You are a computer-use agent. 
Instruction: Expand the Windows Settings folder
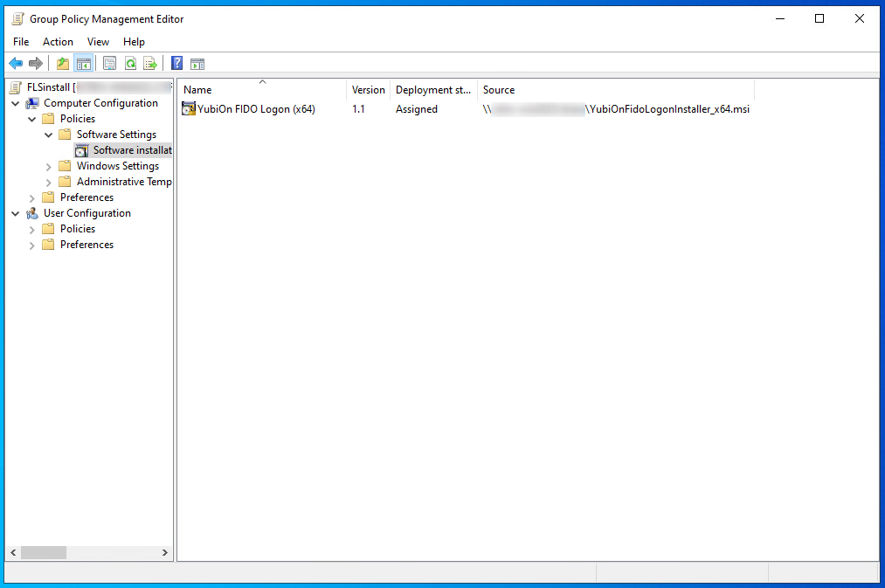49,166
